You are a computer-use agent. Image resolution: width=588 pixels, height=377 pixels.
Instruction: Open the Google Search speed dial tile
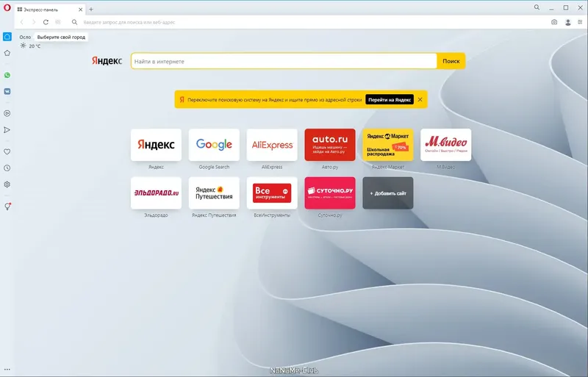pyautogui.click(x=214, y=145)
